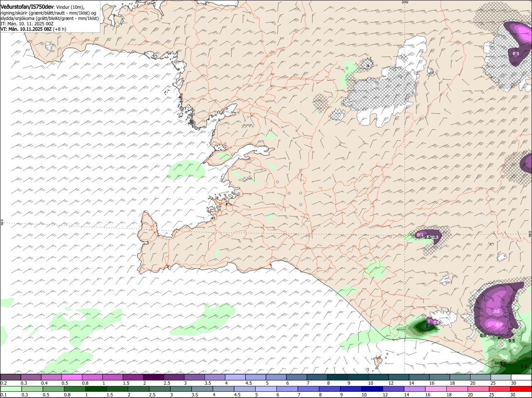The image size is (532, 398).
Task: Pick the 6 slate-blue swatch in upper legend
Action: pyautogui.click(x=296, y=377)
